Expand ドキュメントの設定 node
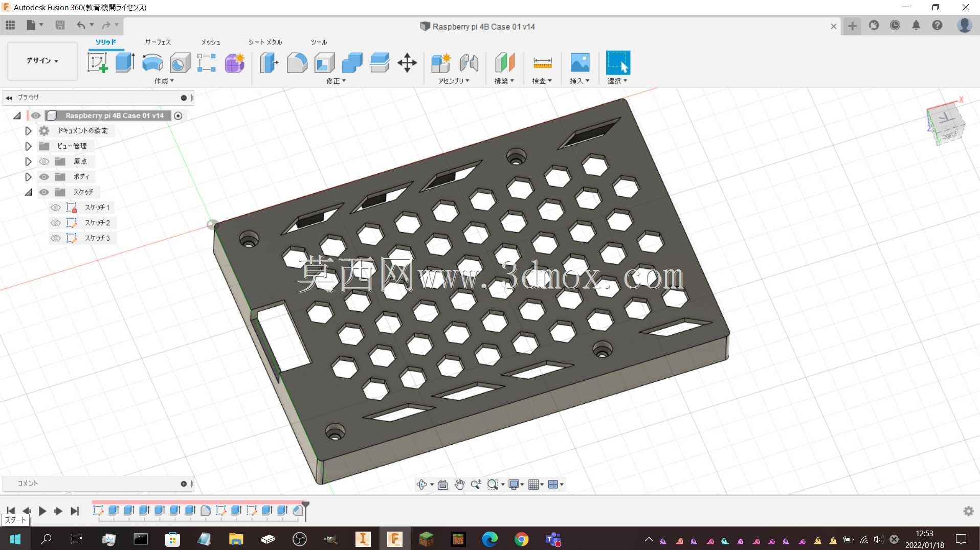Viewport: 980px width, 550px height. (28, 131)
